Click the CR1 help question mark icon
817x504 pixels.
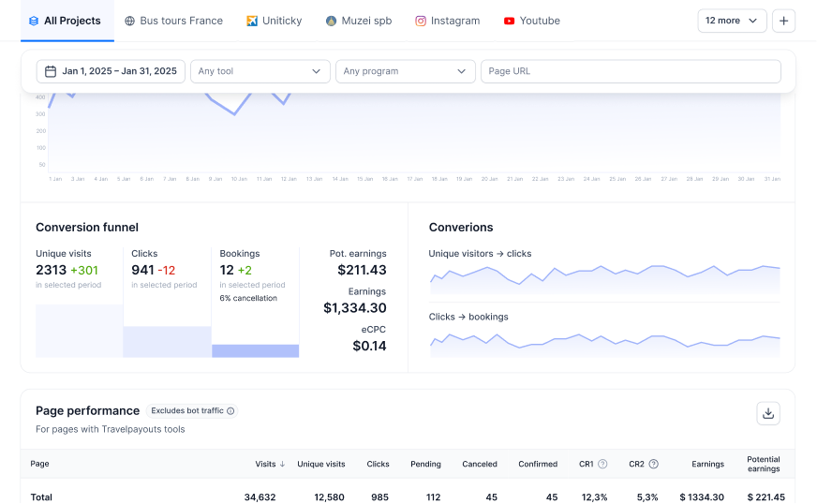pyautogui.click(x=602, y=464)
